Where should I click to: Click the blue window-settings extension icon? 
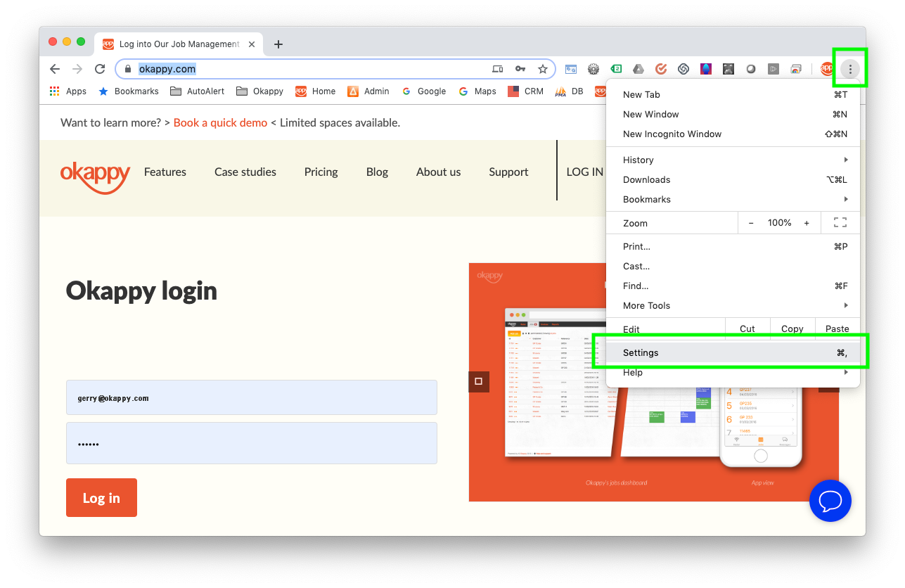[x=571, y=69]
